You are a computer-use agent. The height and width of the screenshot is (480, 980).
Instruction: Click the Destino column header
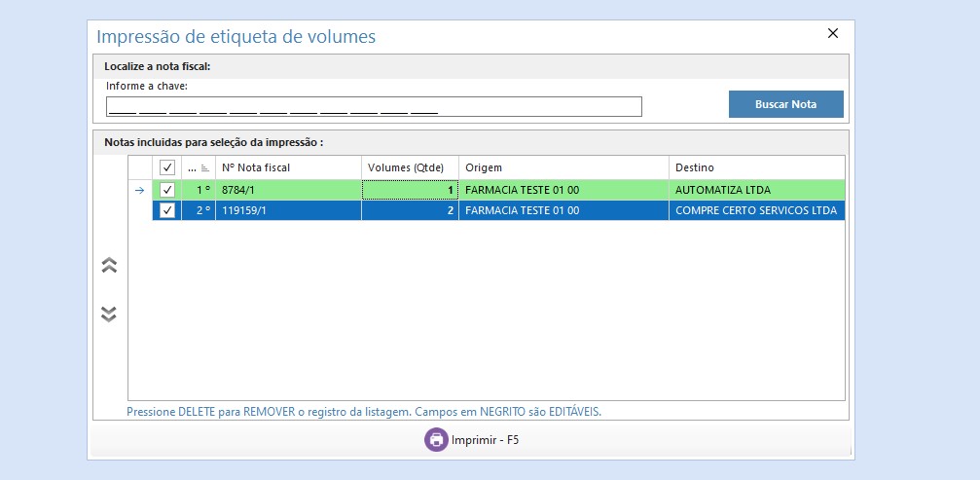coord(755,167)
